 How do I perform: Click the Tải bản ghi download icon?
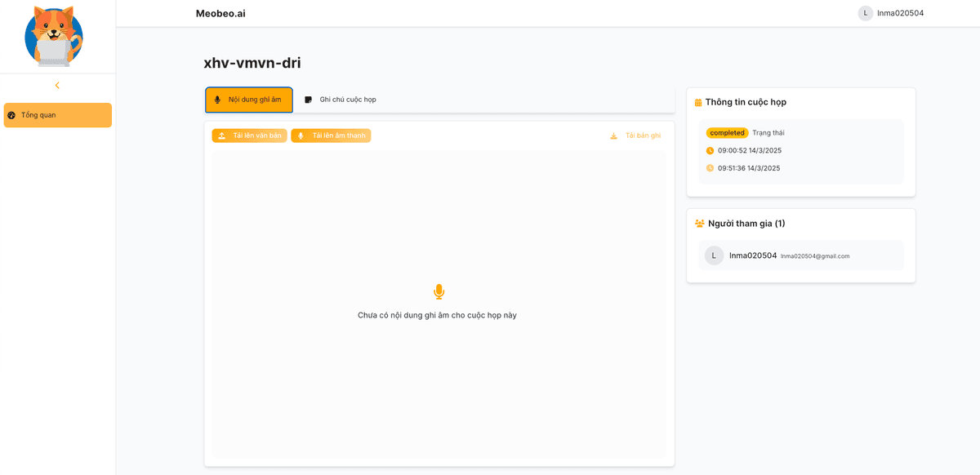[614, 135]
